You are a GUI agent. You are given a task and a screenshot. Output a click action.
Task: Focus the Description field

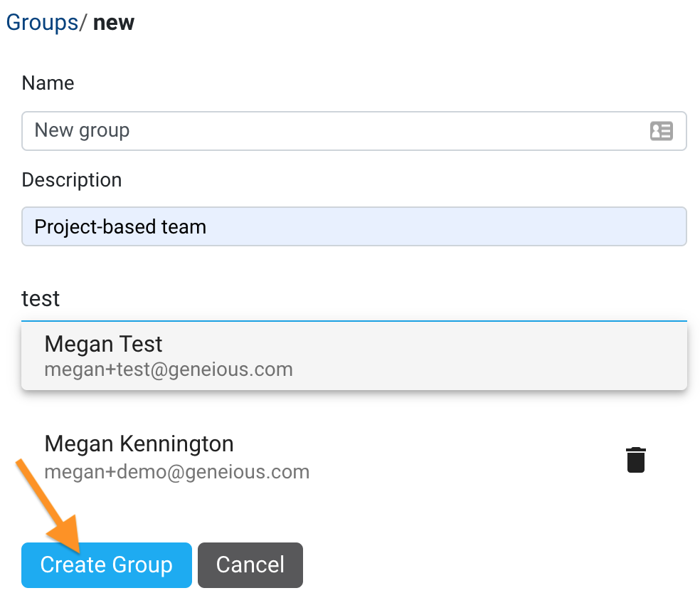pos(354,226)
